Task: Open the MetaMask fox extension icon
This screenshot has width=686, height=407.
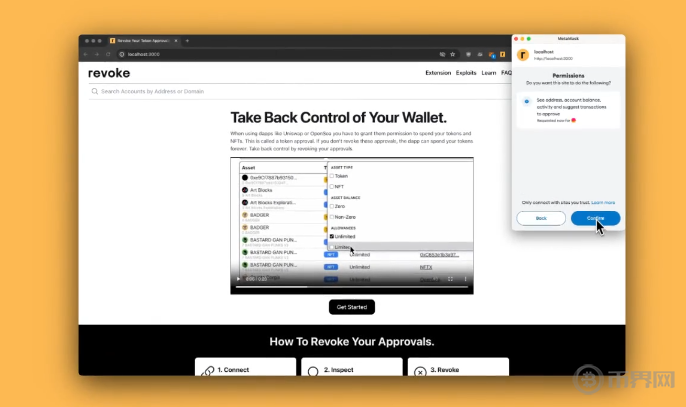Action: coord(492,55)
